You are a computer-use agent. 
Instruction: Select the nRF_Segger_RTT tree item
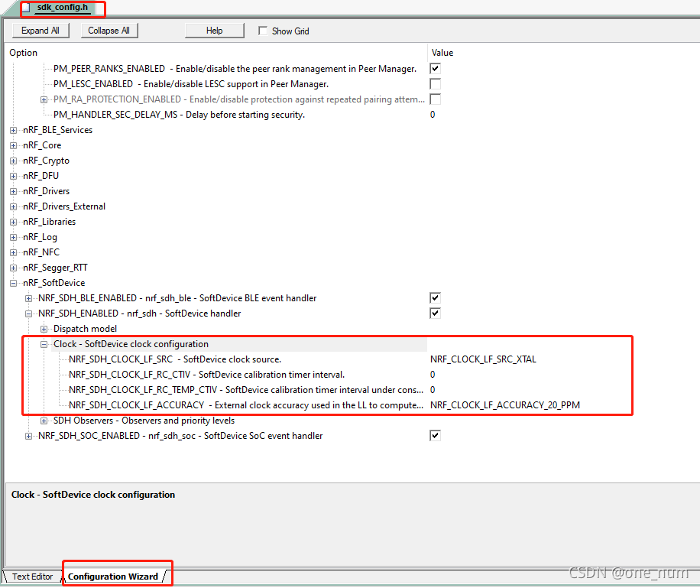coord(55,267)
